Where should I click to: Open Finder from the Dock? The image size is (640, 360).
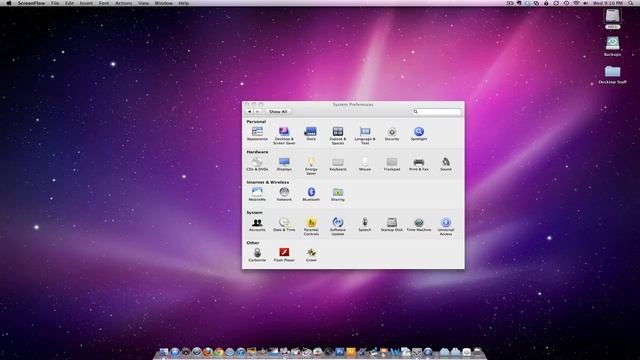coord(164,352)
